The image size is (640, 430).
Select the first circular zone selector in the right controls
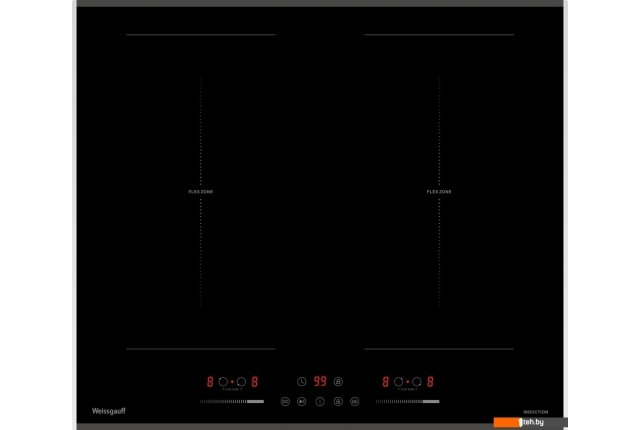coord(399,381)
